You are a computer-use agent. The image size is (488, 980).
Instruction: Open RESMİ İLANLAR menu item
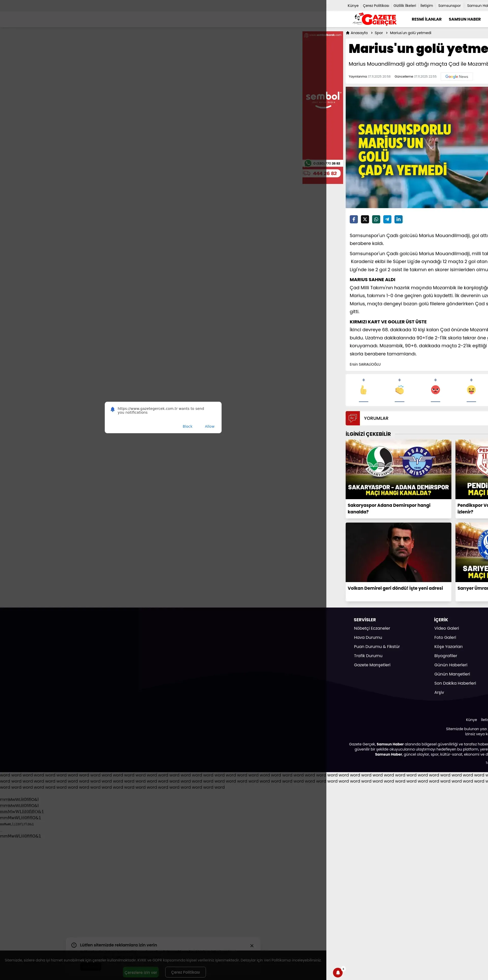426,19
